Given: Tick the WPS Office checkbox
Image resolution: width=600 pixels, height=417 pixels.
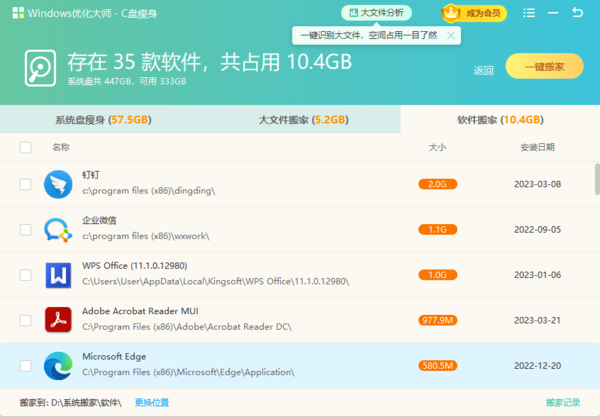Looking at the screenshot, I should [26, 275].
